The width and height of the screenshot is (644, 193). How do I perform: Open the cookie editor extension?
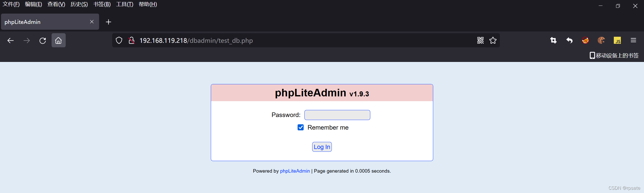tap(601, 40)
